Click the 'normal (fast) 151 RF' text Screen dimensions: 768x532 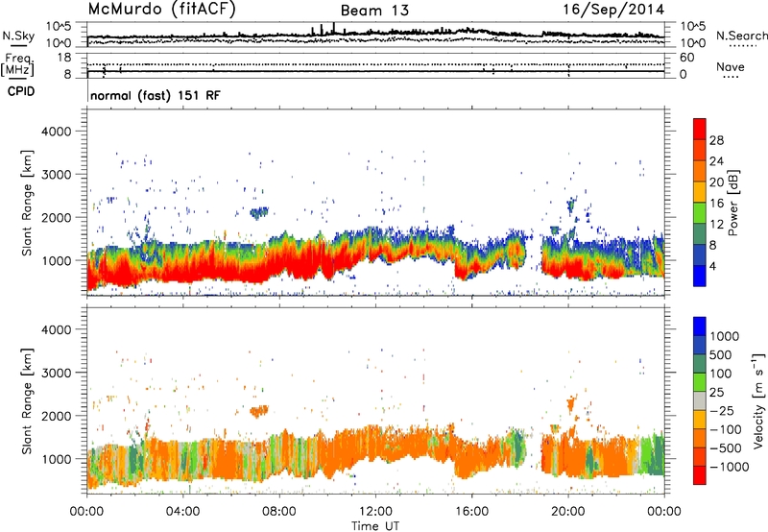[x=156, y=95]
